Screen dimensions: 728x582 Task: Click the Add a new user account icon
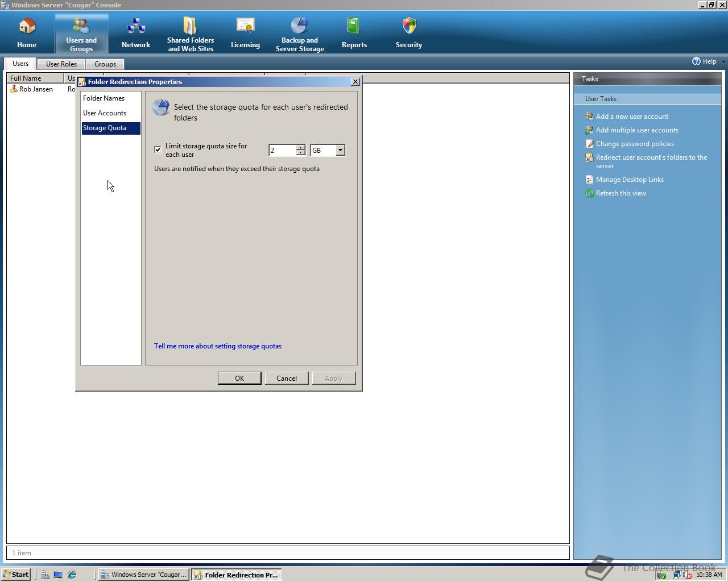[589, 116]
